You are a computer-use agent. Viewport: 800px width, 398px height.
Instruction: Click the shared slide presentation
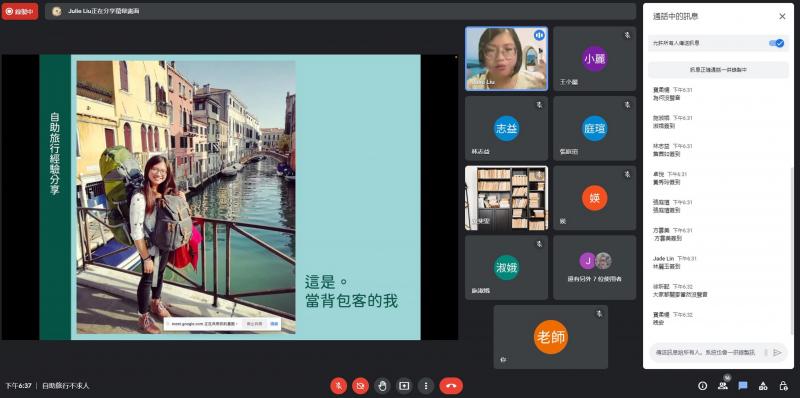click(230, 197)
